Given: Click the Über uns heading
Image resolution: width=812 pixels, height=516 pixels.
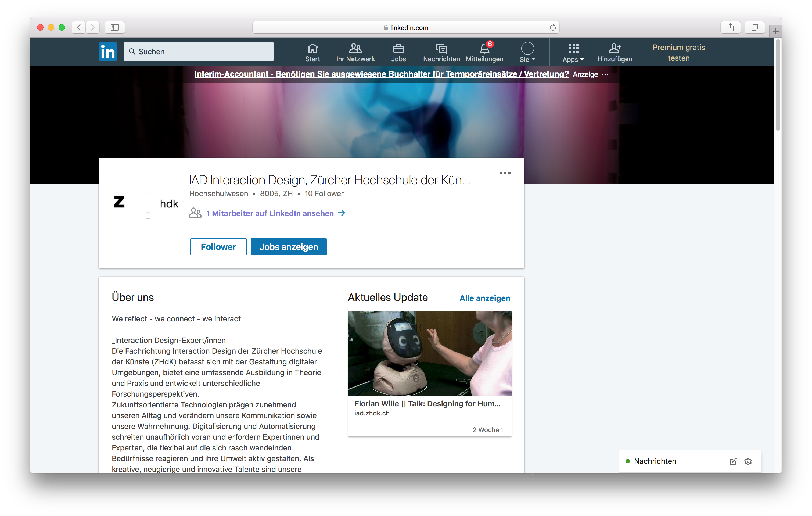Looking at the screenshot, I should click(132, 298).
